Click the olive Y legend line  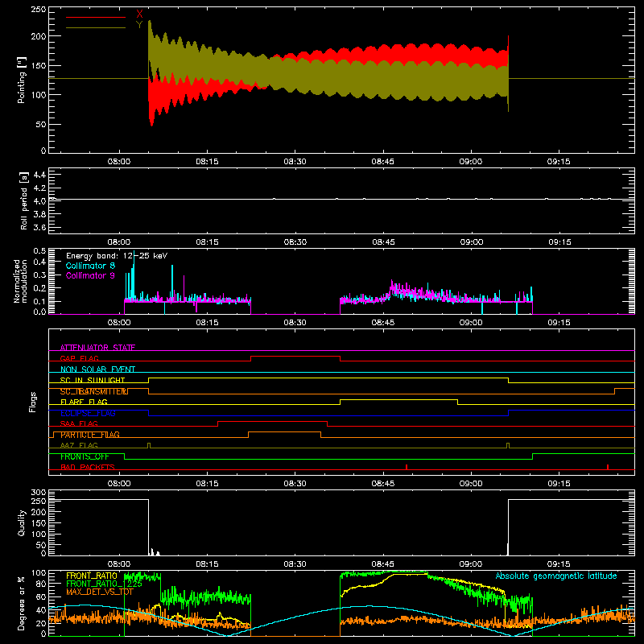pos(96,28)
